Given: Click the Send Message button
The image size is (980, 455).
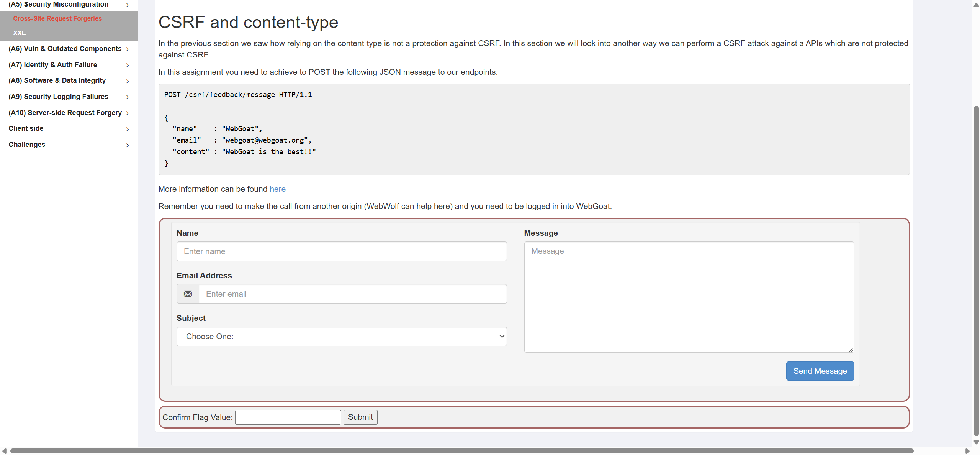Looking at the screenshot, I should tap(820, 371).
